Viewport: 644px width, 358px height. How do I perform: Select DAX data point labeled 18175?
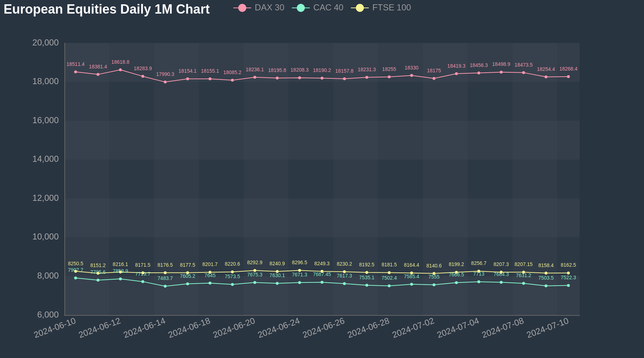434,78
